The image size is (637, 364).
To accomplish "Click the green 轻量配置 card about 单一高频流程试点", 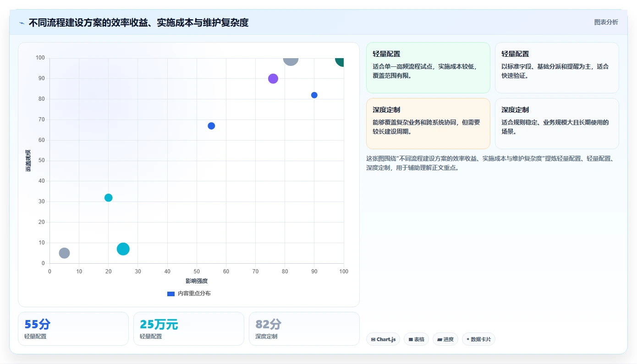I will [428, 68].
